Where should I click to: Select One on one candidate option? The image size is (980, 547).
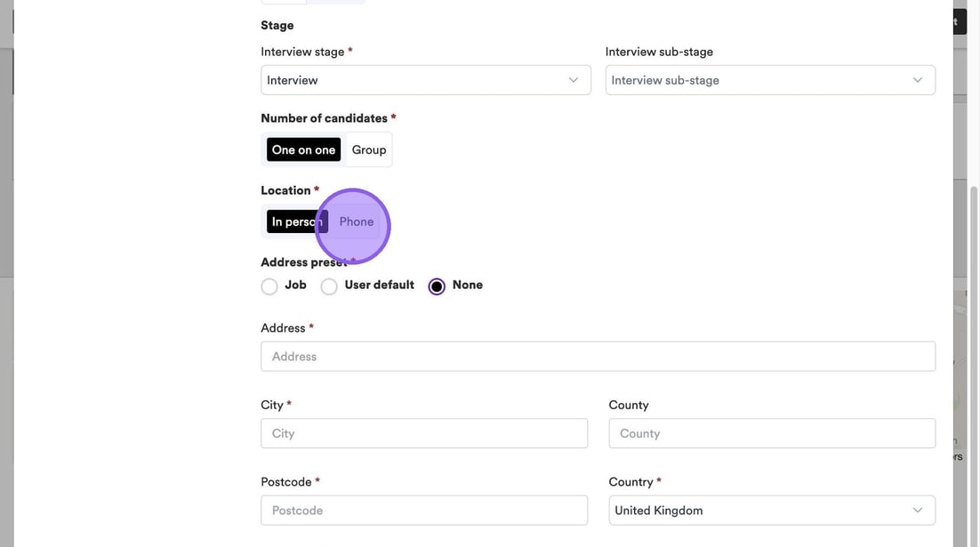click(303, 149)
